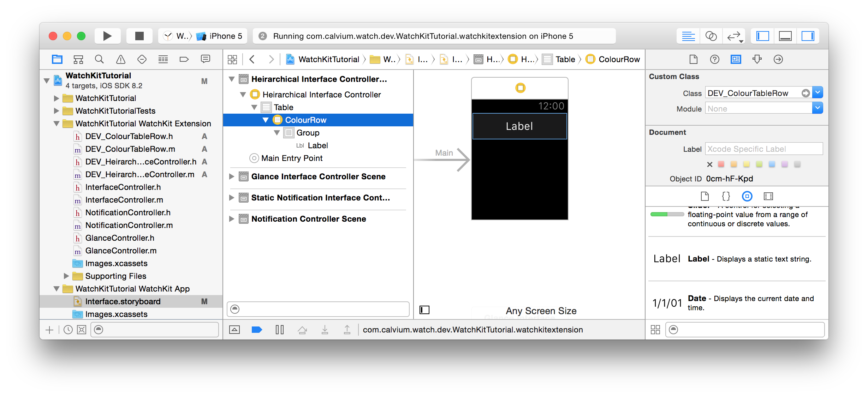
Task: Click Any Screen Size selector
Action: click(541, 311)
